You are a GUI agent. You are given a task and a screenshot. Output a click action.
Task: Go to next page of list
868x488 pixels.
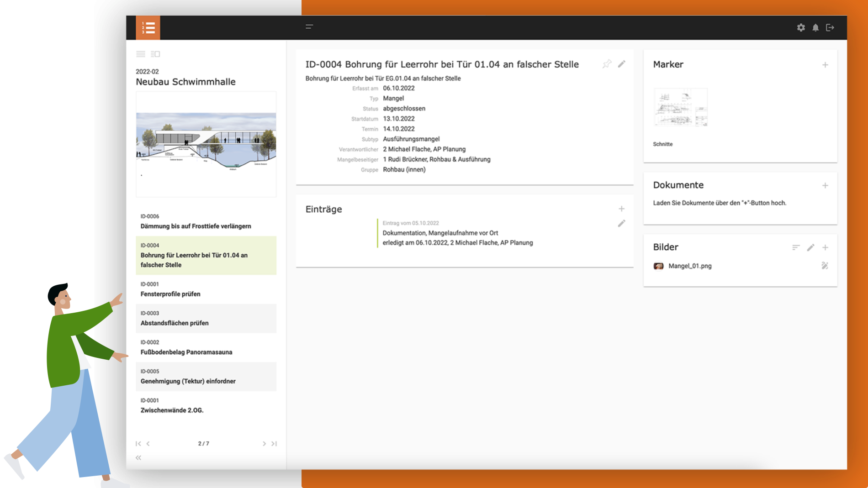[x=264, y=444]
